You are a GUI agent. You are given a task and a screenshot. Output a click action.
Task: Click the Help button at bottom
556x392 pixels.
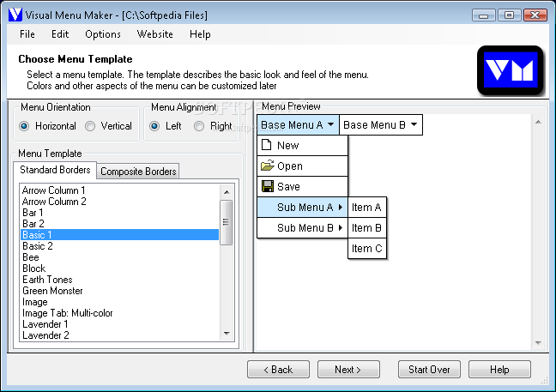499,370
